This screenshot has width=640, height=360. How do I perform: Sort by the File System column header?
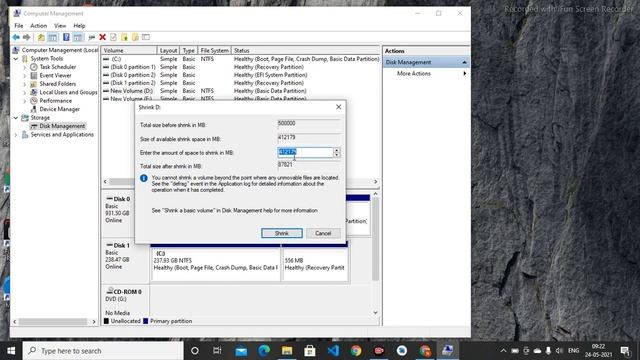tap(215, 51)
